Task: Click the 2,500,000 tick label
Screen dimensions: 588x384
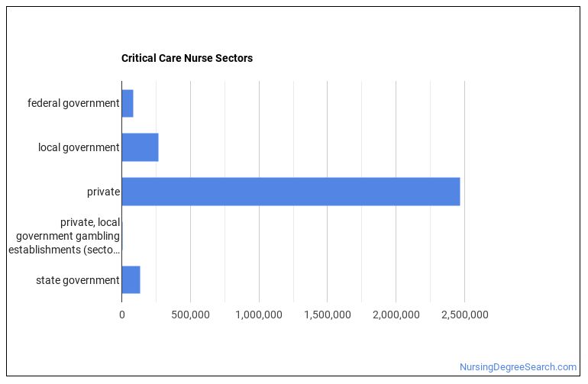Action: pyautogui.click(x=464, y=315)
